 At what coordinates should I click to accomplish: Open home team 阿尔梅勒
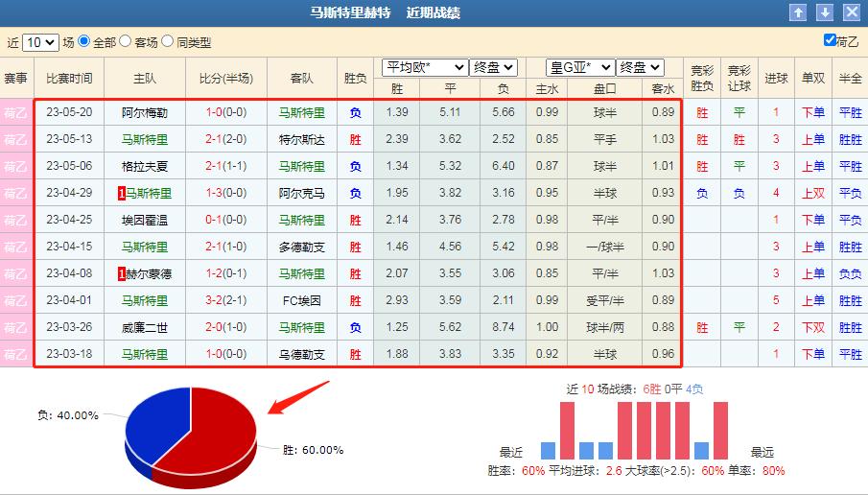[x=145, y=113]
